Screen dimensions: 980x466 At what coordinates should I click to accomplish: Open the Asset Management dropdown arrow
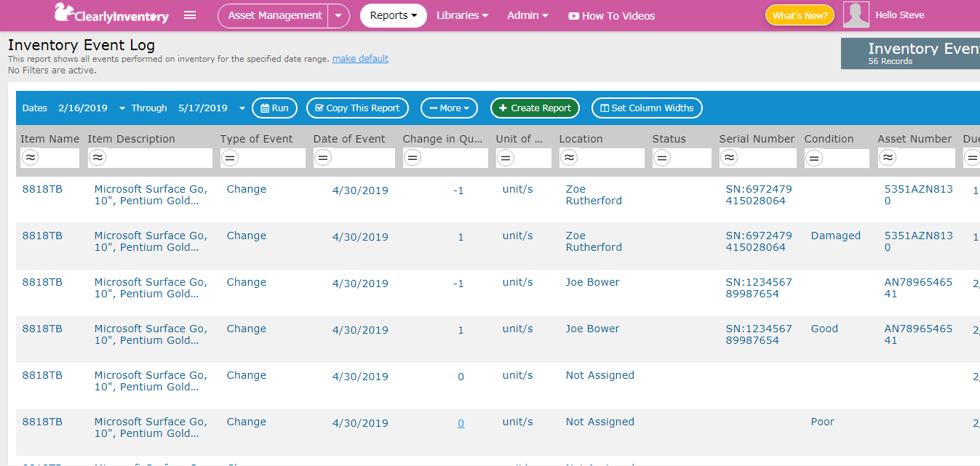click(x=338, y=15)
